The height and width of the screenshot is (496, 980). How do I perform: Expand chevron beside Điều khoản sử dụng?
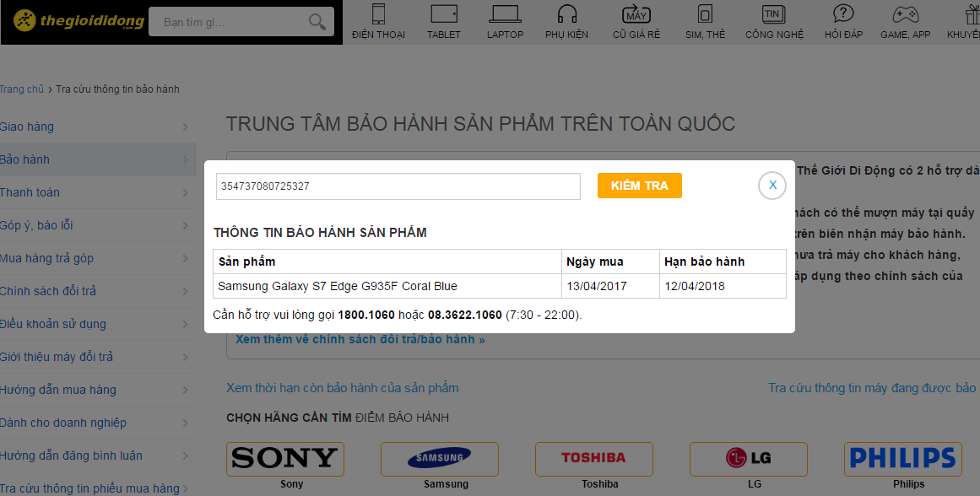(x=185, y=324)
